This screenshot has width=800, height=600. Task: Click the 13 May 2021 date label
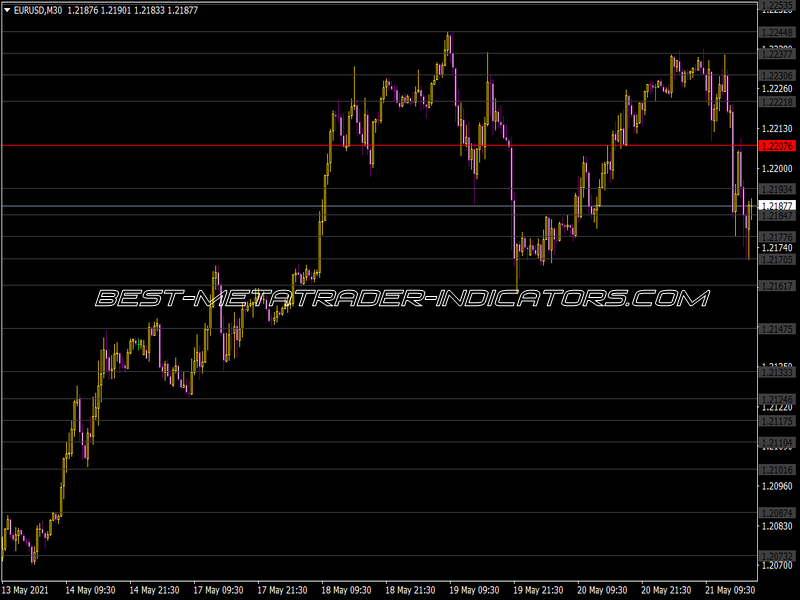click(26, 590)
